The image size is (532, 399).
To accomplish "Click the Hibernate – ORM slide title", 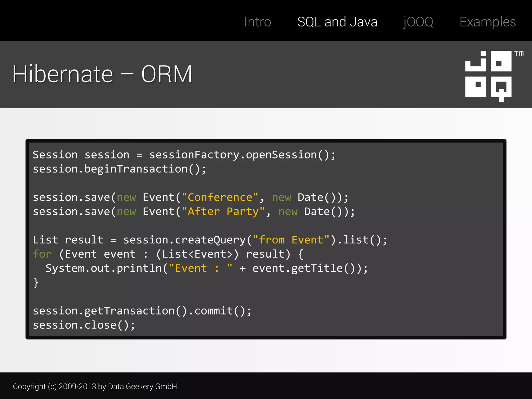I will point(102,74).
